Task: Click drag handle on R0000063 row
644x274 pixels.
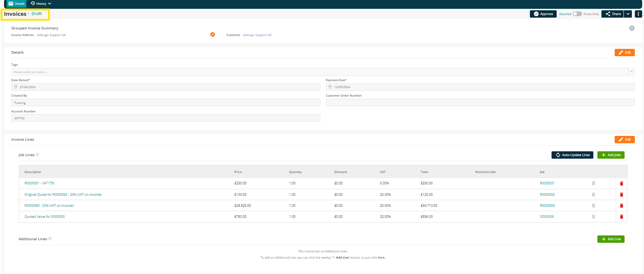Action: [x=593, y=195]
